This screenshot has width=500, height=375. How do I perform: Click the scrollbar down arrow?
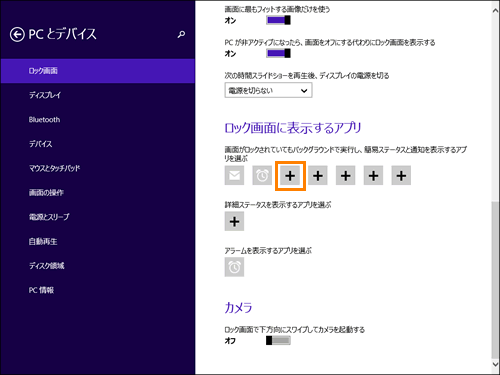(495, 364)
